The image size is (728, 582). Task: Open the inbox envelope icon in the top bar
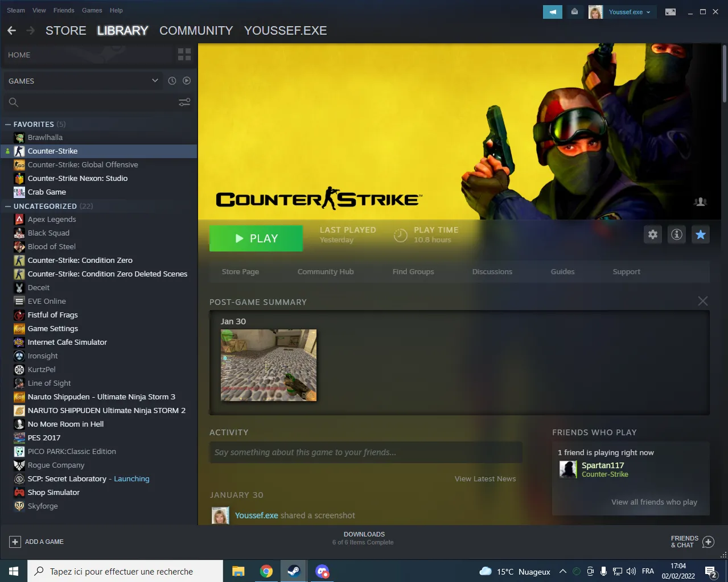tap(574, 11)
